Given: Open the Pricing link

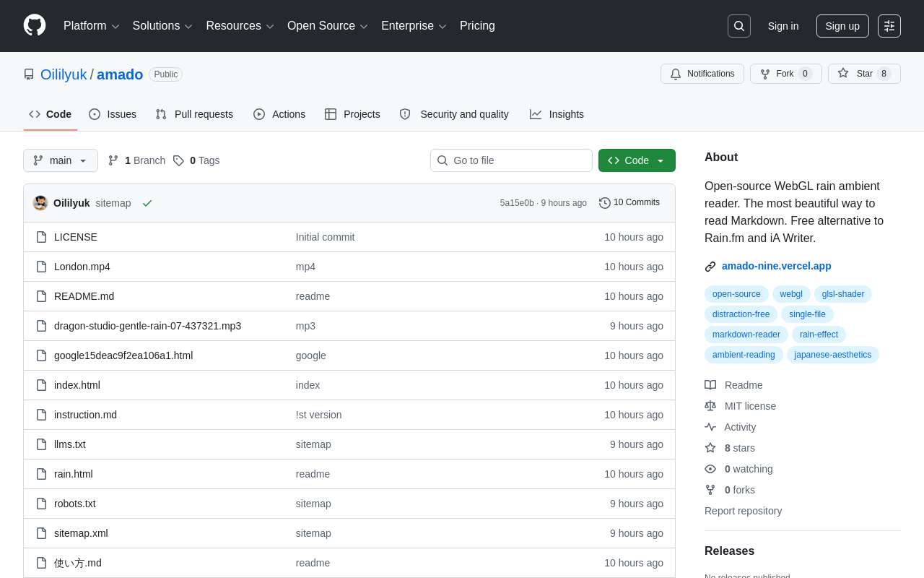Looking at the screenshot, I should (477, 26).
